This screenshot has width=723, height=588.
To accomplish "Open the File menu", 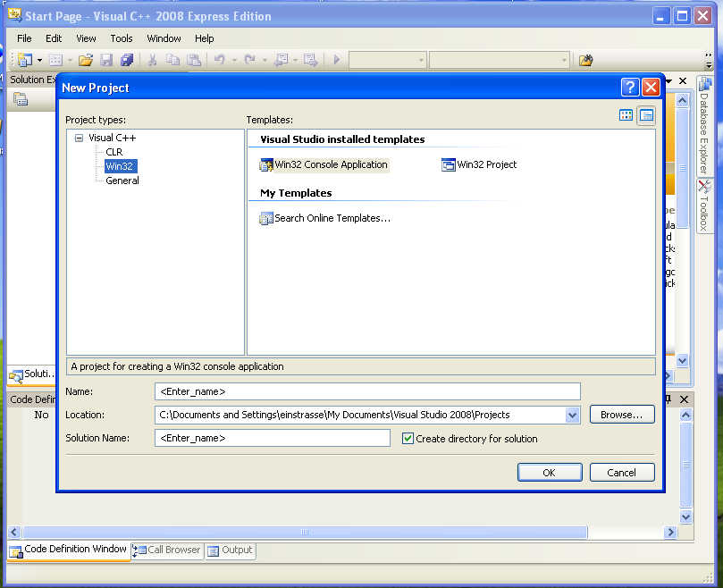I will coord(24,38).
